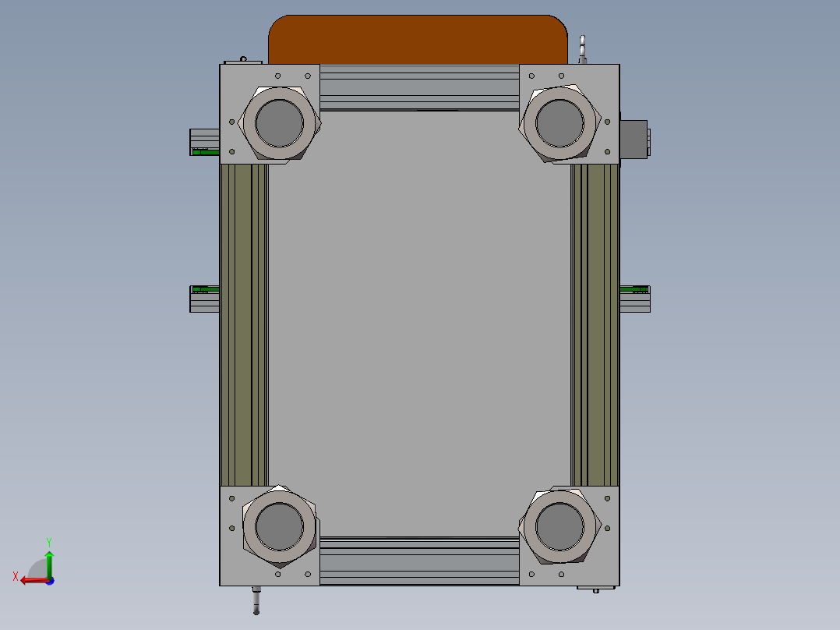Select the right olive vertical rail

pyautogui.click(x=595, y=325)
